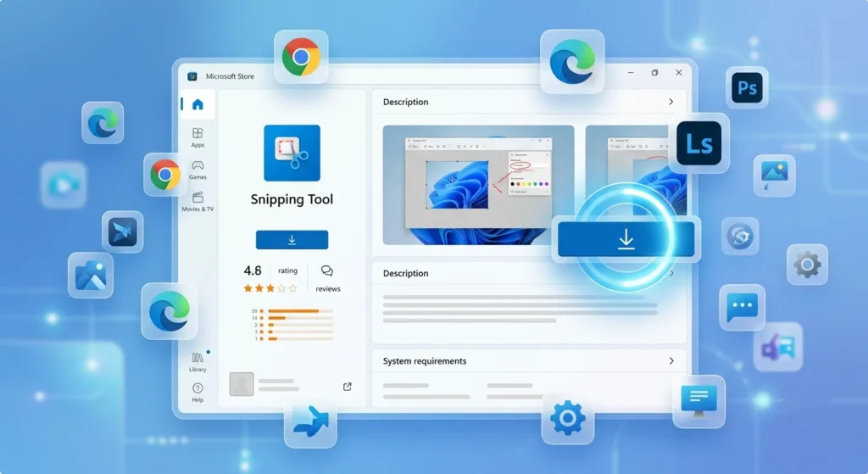
Task: Open Apps in the Store sidebar
Action: [x=198, y=137]
